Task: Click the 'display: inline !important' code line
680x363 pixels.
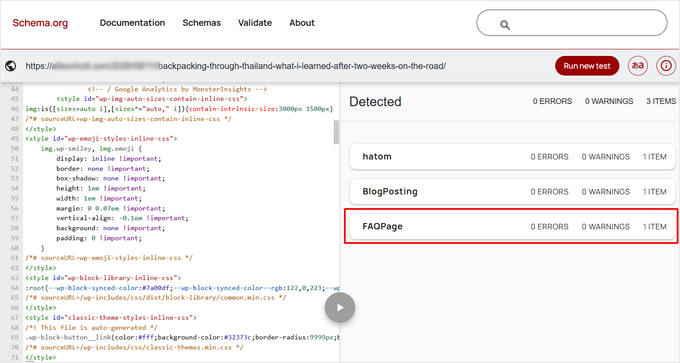Action: pyautogui.click(x=108, y=158)
